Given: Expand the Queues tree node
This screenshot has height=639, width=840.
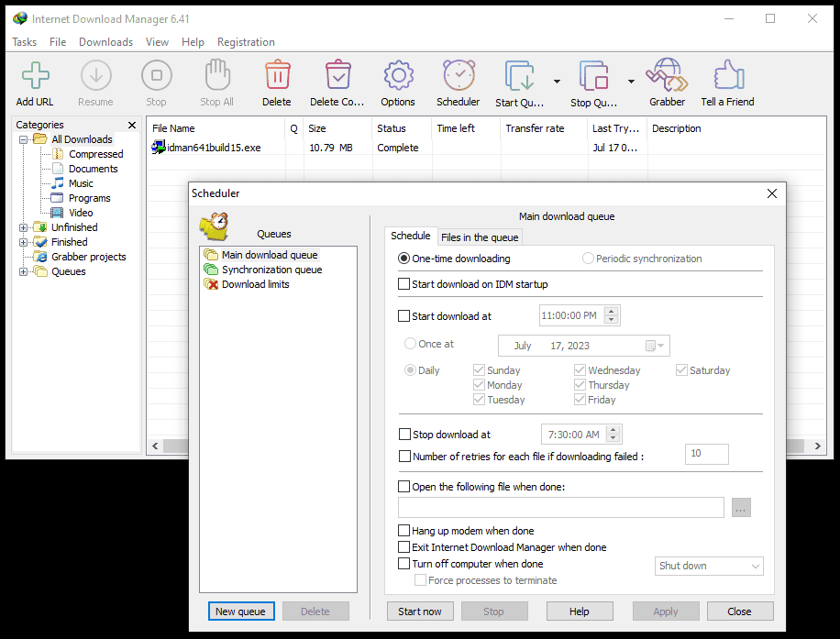Looking at the screenshot, I should 24,271.
